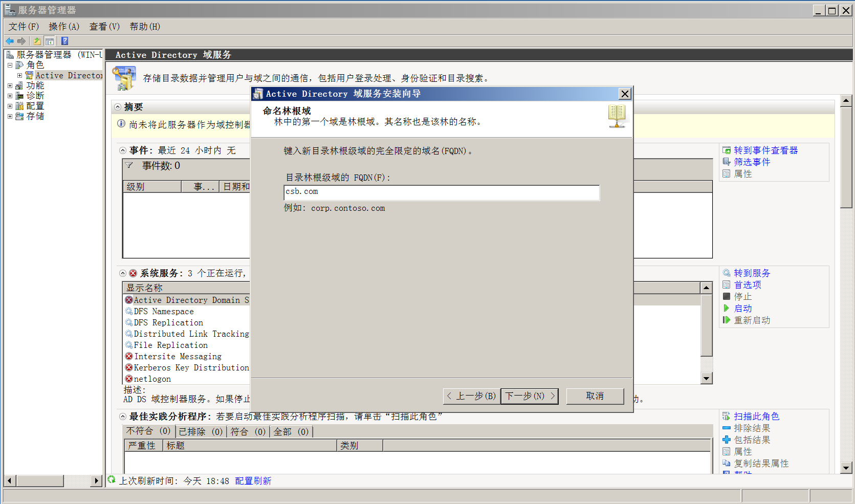Viewport: 855px width, 504px height.
Task: Click the left tree pane scroll-right arrow
Action: tap(96, 480)
